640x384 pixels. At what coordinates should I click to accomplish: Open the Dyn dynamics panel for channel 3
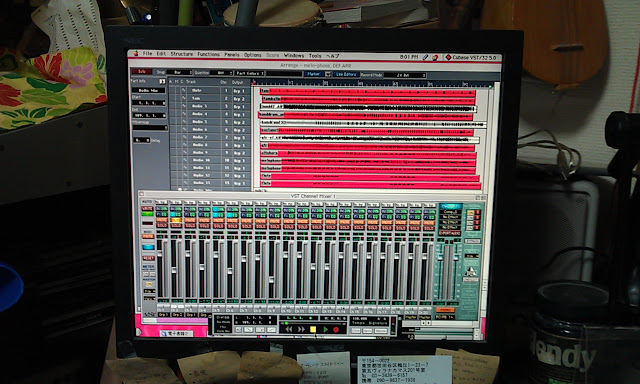click(192, 209)
